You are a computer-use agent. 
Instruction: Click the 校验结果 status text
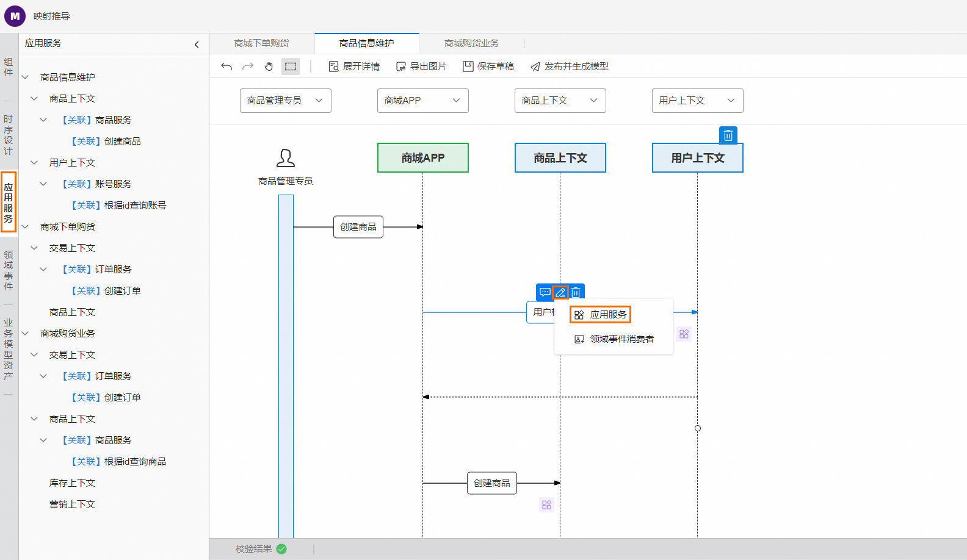pos(254,549)
